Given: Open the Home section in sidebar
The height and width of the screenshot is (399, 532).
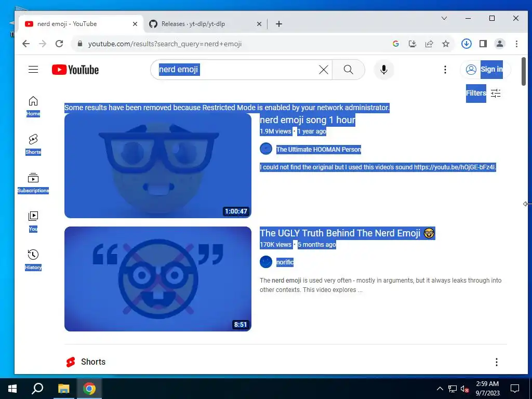Looking at the screenshot, I should click(x=33, y=106).
